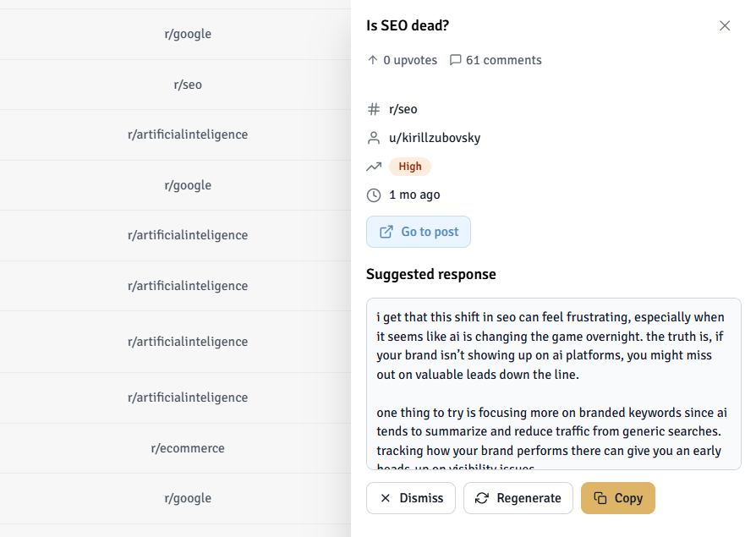Screen dimensions: 756x537
Task: Regenerate the suggested response
Action: point(518,498)
